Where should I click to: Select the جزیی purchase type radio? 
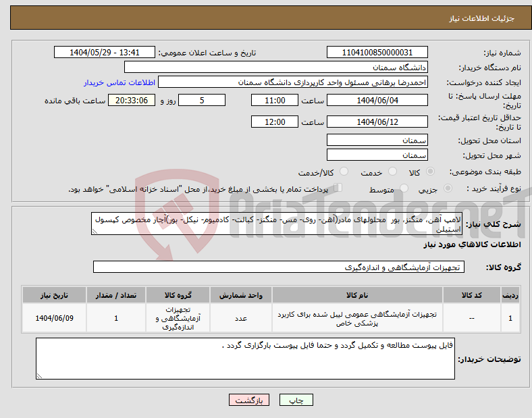pyautogui.click(x=448, y=188)
